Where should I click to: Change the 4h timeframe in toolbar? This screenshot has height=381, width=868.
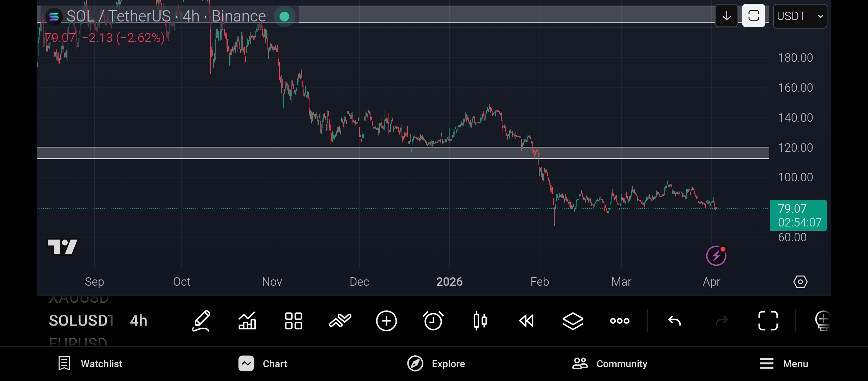click(139, 321)
